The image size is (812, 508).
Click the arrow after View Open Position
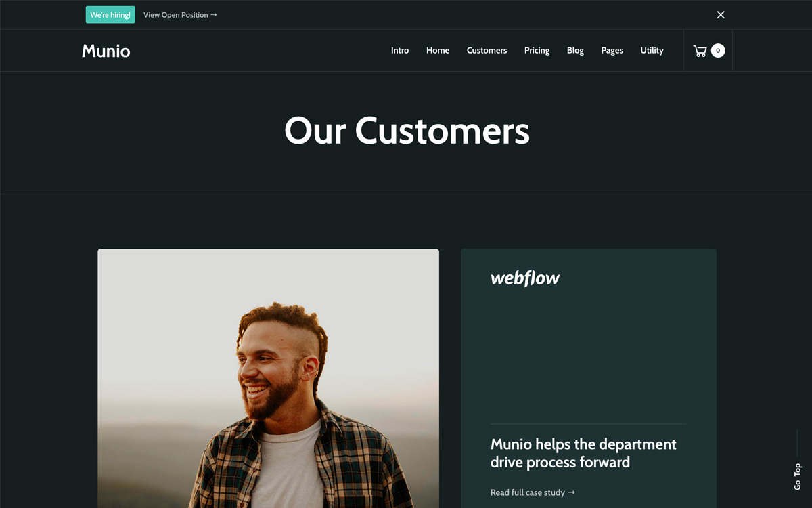[214, 15]
